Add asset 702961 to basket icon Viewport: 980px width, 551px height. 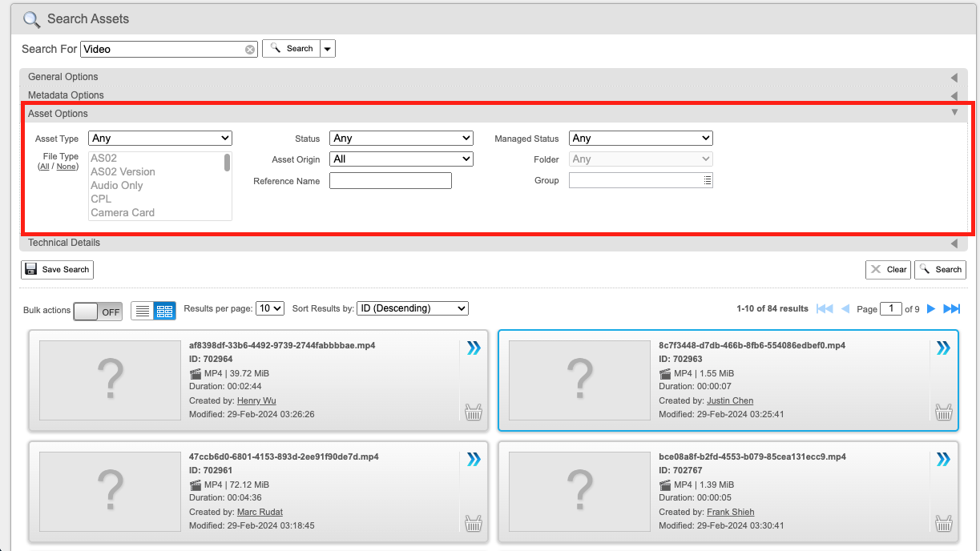[x=474, y=524]
